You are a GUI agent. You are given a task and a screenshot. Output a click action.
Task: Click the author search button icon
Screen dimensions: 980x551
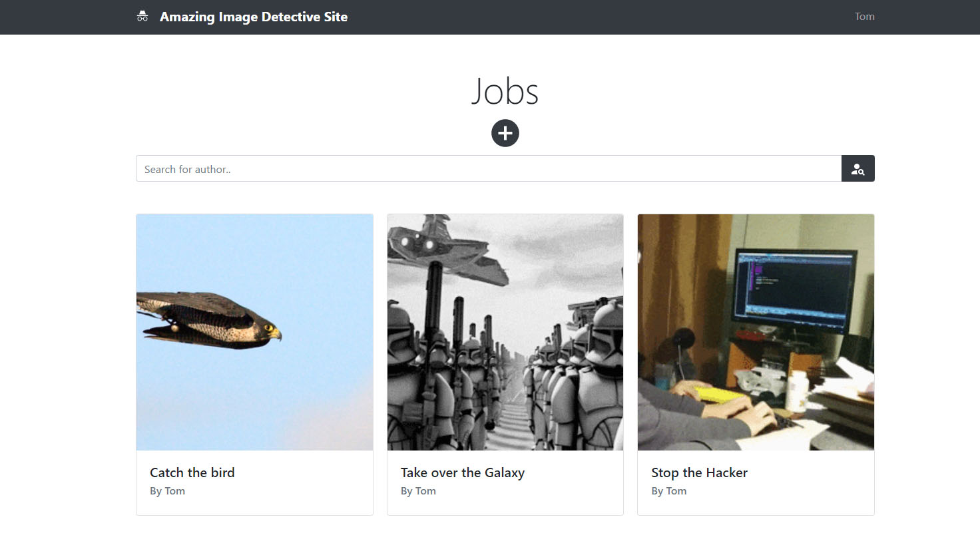858,168
